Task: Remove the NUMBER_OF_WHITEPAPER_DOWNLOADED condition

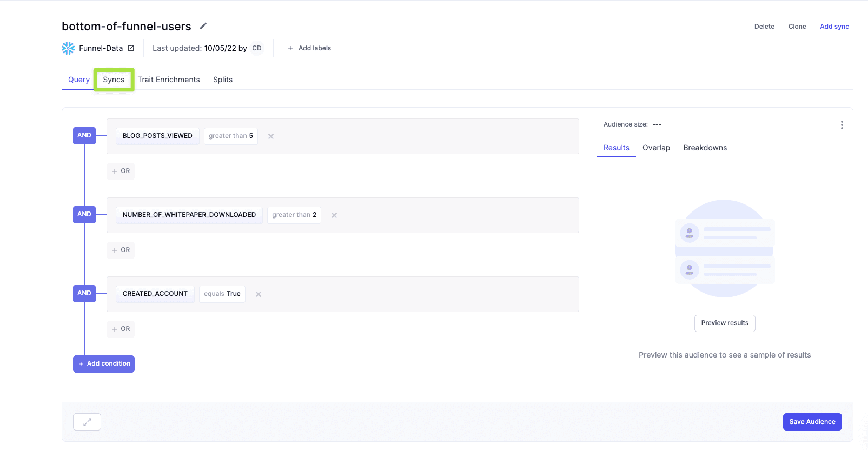Action: pyautogui.click(x=334, y=215)
